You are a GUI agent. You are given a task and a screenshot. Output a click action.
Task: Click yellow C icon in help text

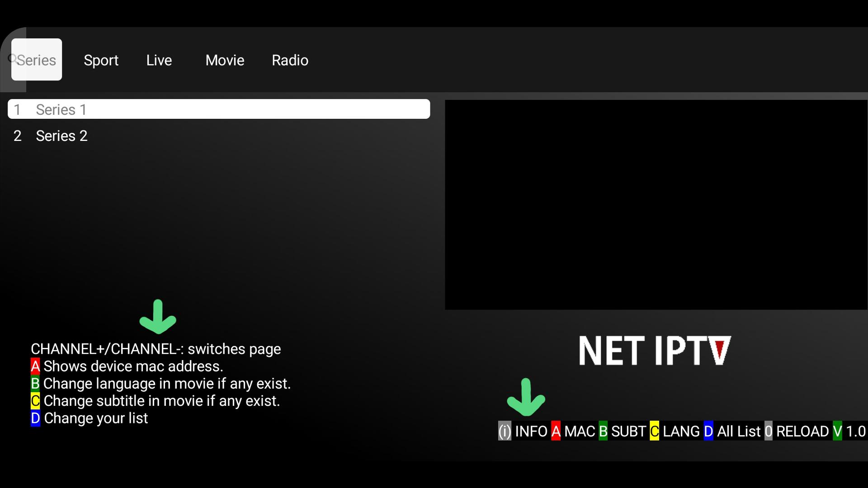pos(35,400)
